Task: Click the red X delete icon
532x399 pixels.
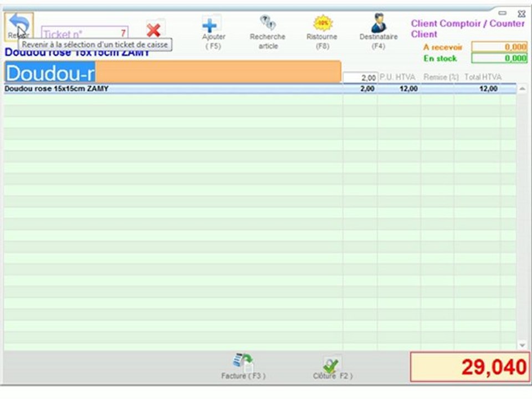Action: click(x=154, y=30)
